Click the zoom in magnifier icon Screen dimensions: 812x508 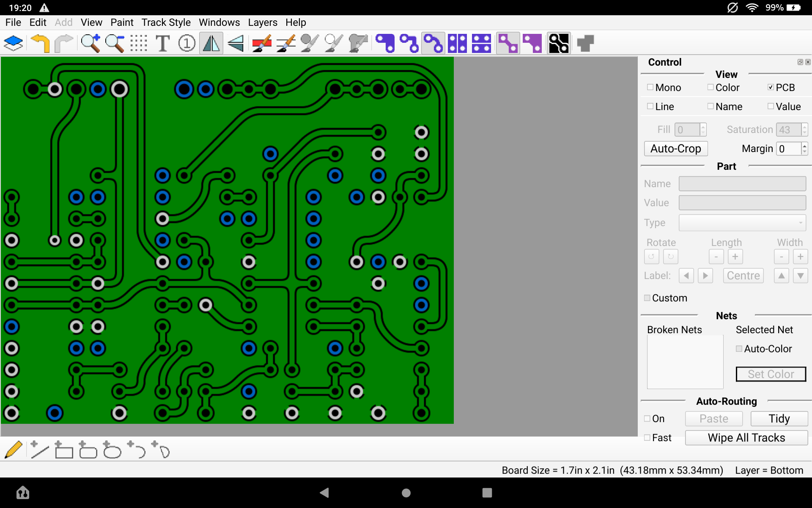pyautogui.click(x=91, y=43)
